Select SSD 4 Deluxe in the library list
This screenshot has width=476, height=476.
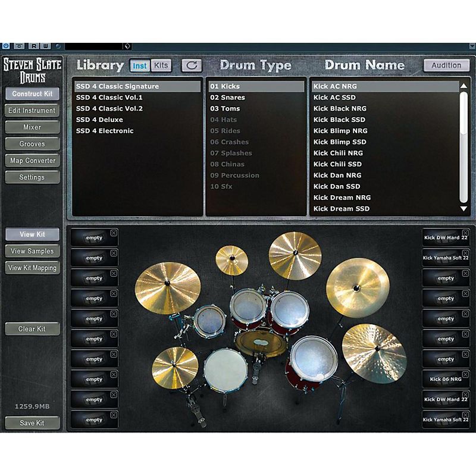coord(99,120)
